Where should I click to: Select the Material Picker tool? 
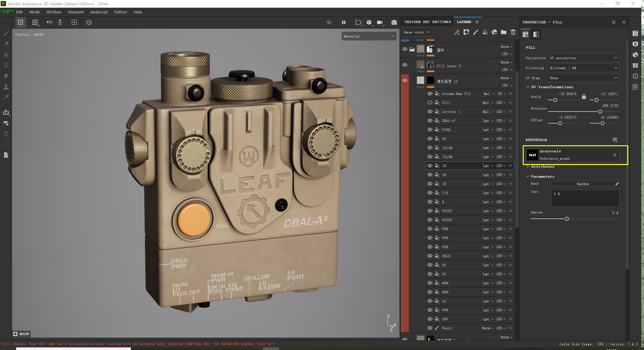click(6, 98)
